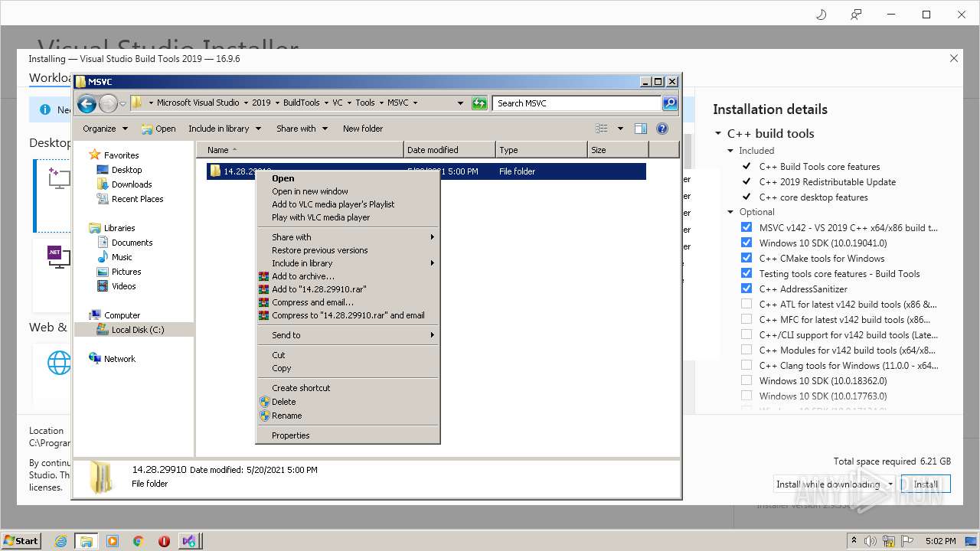Open Desktop in the Favorites list
The height and width of the screenshot is (551, 980).
point(127,170)
